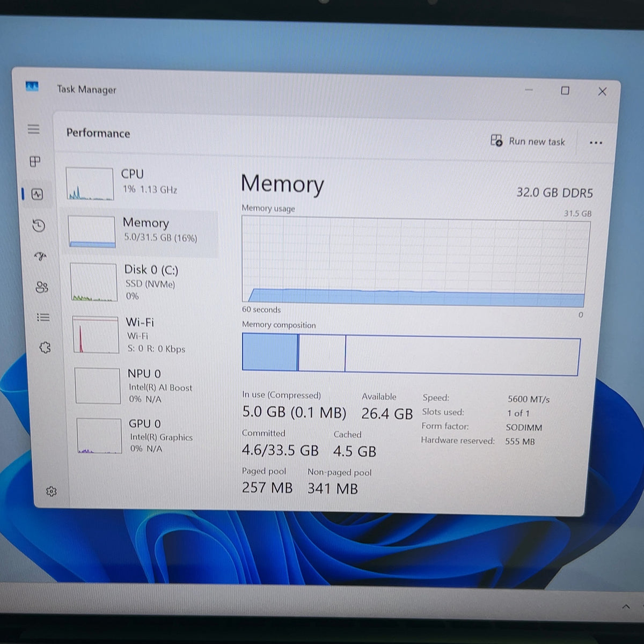Select the CPU performance item
Screen dimensions: 644x644
[140, 182]
